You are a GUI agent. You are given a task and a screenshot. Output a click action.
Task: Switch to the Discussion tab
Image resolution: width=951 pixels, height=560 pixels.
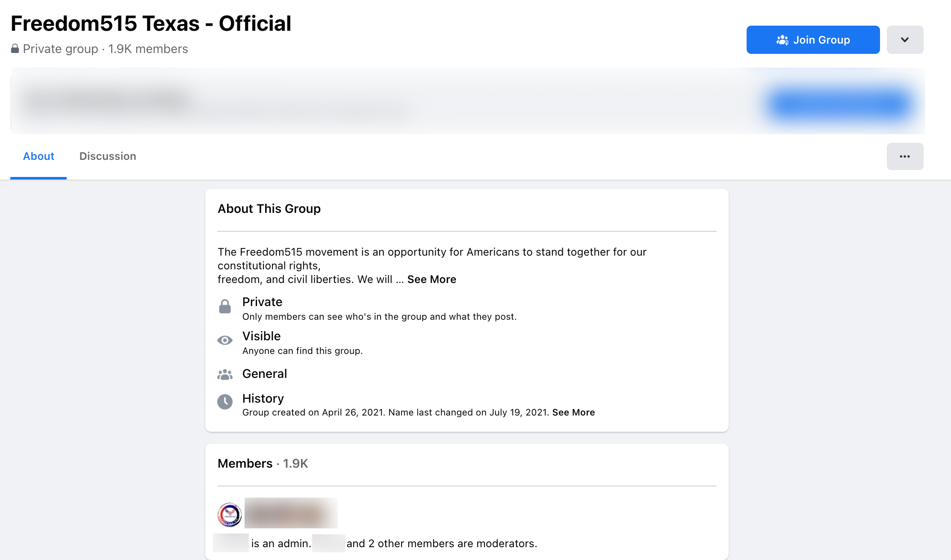coord(108,156)
